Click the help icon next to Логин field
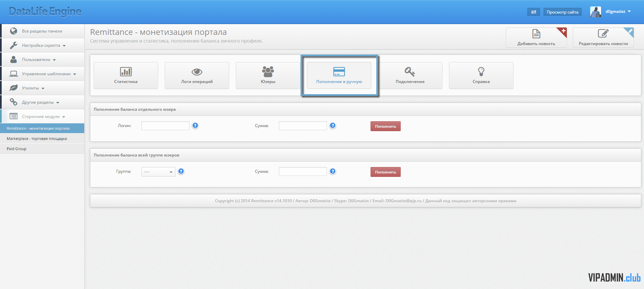The width and height of the screenshot is (644, 289). click(195, 126)
